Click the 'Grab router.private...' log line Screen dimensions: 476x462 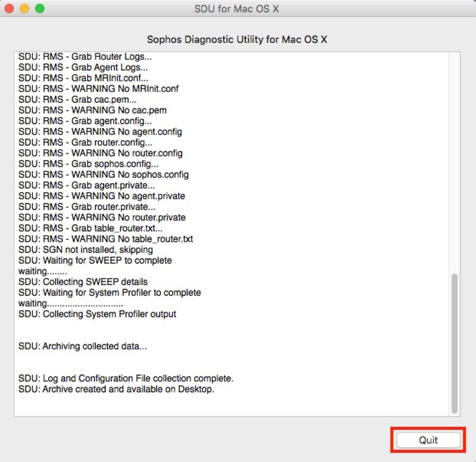click(x=87, y=206)
